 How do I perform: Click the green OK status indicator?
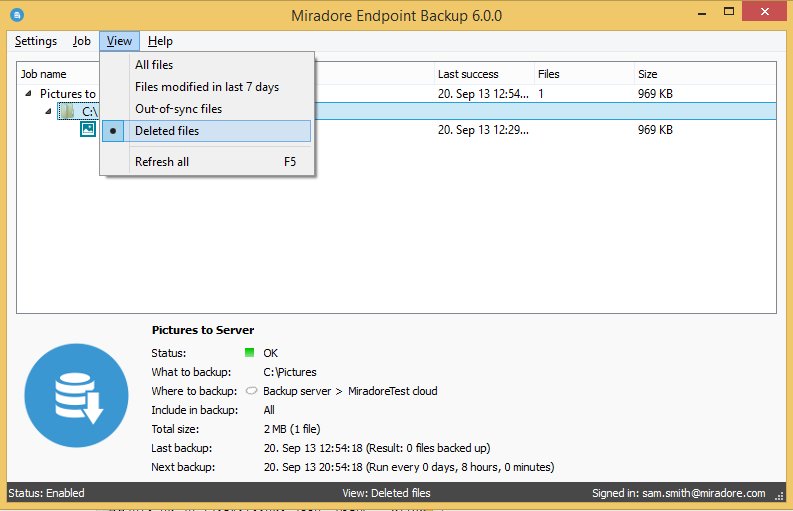(249, 353)
